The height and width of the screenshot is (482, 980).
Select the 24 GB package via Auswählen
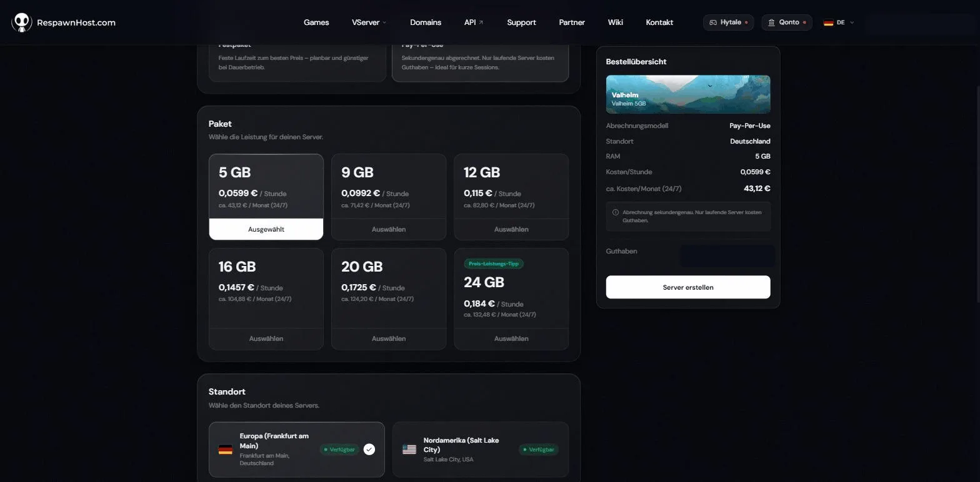tap(511, 338)
